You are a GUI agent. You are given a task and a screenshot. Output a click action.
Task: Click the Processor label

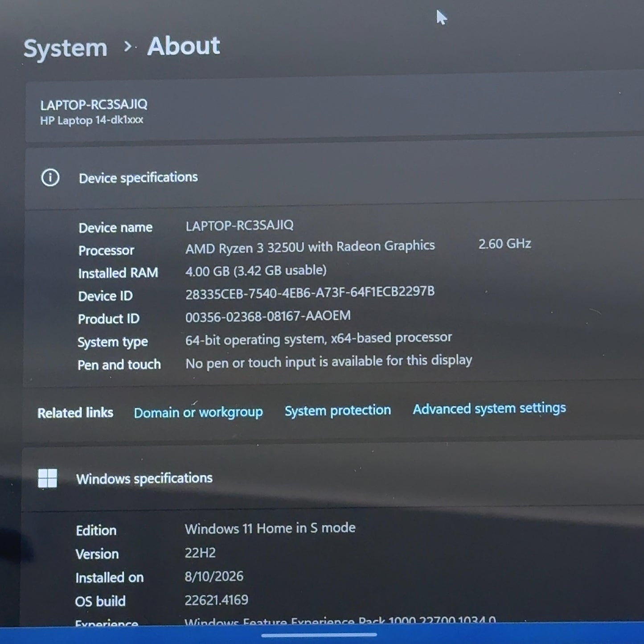coord(106,250)
